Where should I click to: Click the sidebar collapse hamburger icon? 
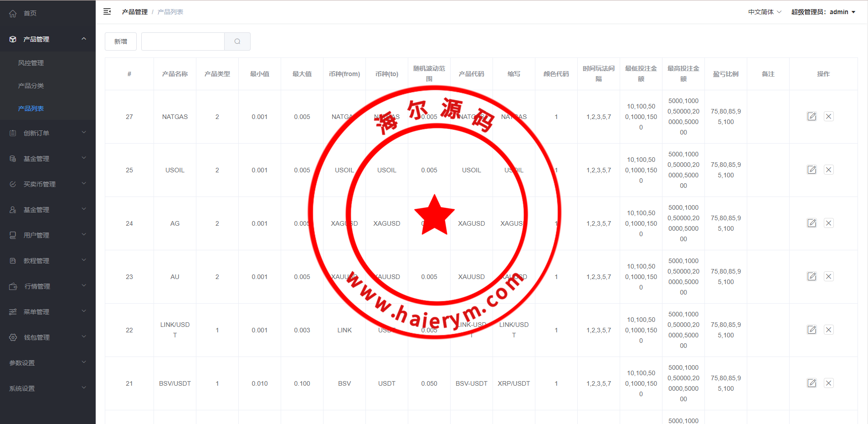[107, 12]
